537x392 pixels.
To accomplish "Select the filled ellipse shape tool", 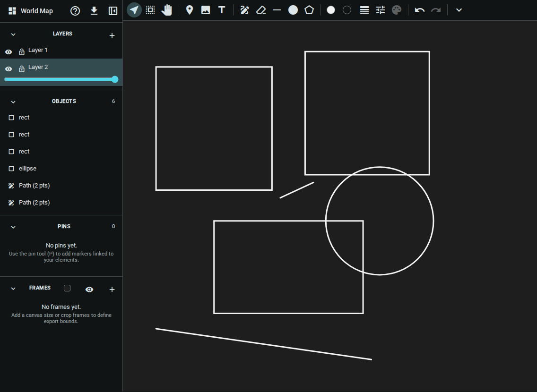I will point(293,10).
